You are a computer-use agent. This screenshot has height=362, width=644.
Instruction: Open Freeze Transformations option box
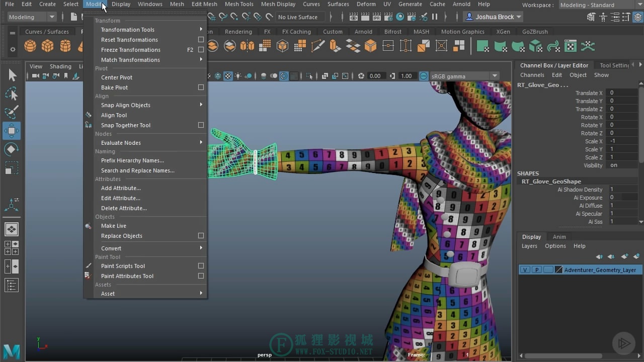201,50
